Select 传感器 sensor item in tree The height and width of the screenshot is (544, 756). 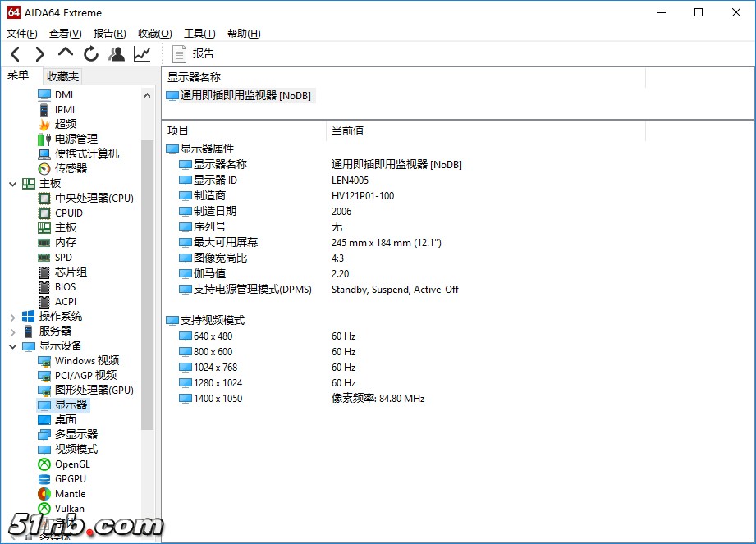[x=71, y=168]
